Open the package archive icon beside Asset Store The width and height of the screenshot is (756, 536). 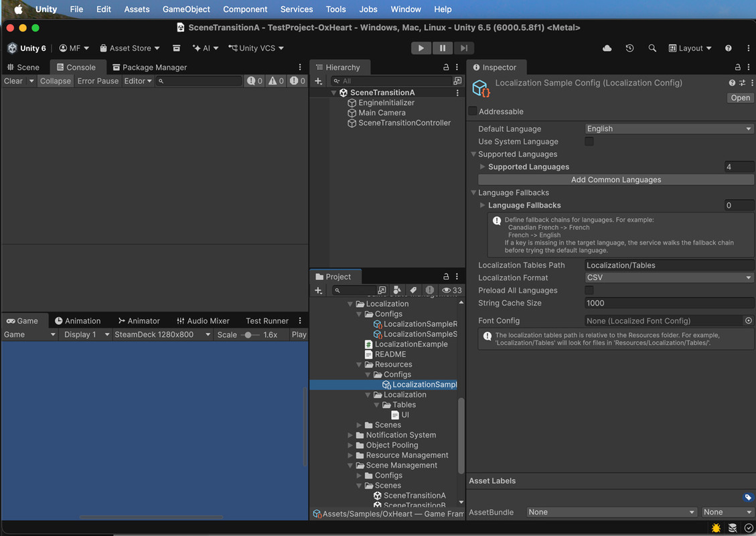click(x=177, y=48)
